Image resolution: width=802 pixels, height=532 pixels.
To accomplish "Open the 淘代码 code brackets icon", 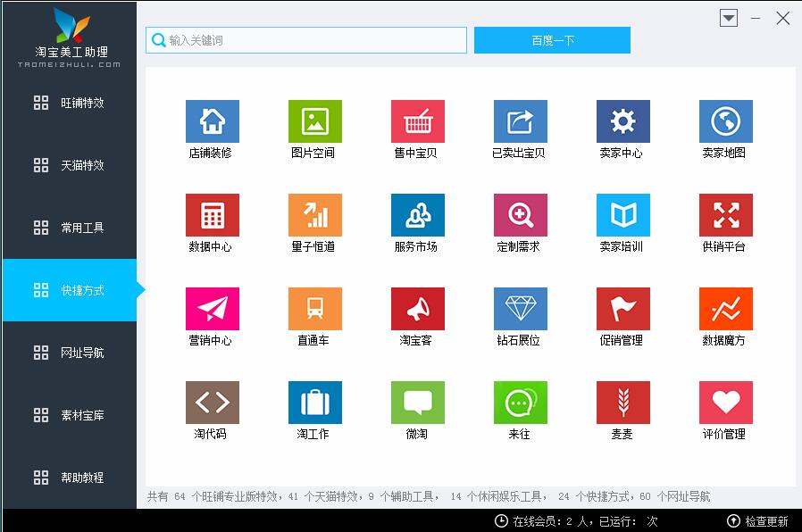I will coord(213,403).
